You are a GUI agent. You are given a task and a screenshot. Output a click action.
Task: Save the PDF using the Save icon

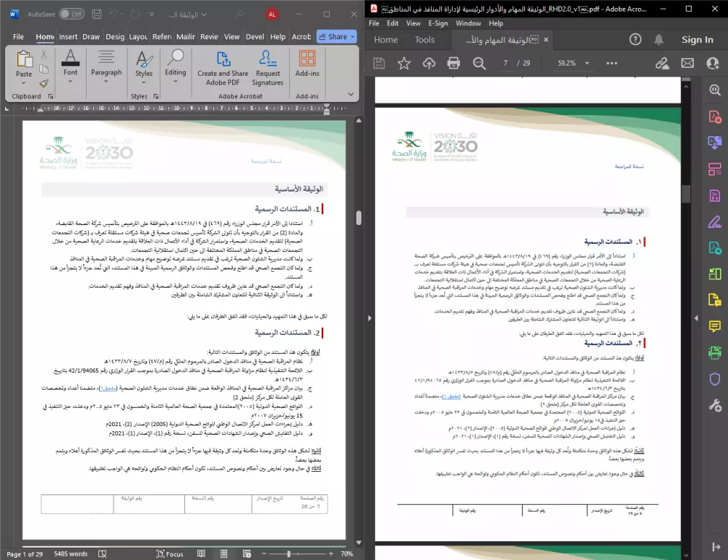pyautogui.click(x=379, y=63)
